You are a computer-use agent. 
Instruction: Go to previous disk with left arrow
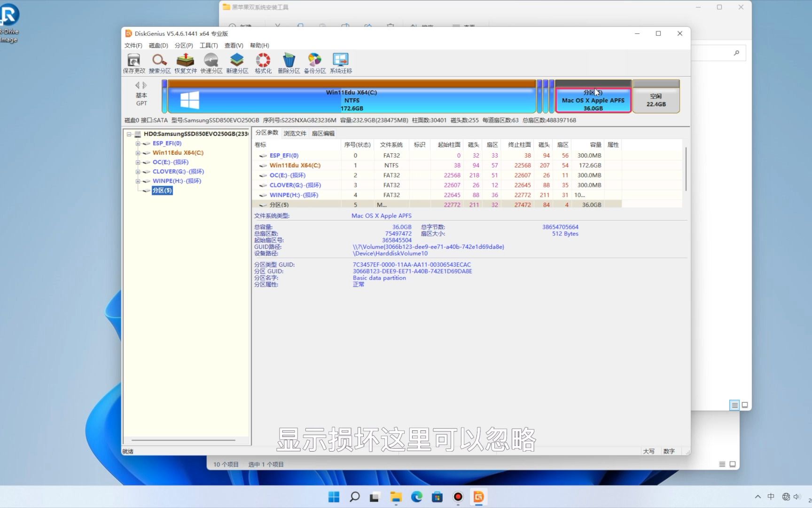pos(137,85)
